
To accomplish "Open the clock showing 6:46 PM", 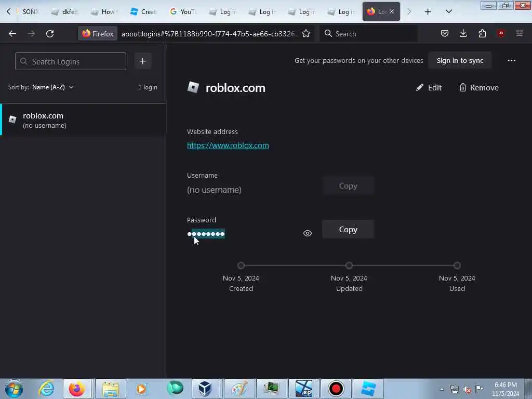I will pos(506,389).
